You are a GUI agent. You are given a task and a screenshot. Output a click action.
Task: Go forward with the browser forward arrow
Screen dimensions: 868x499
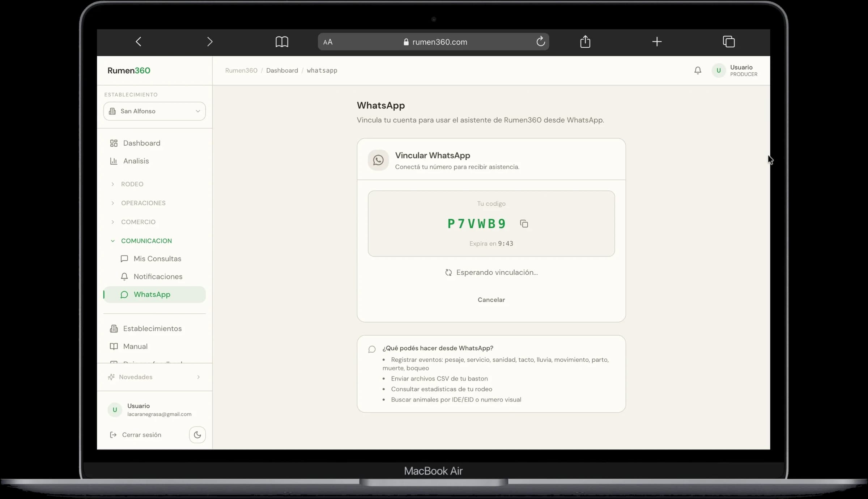[x=210, y=42]
